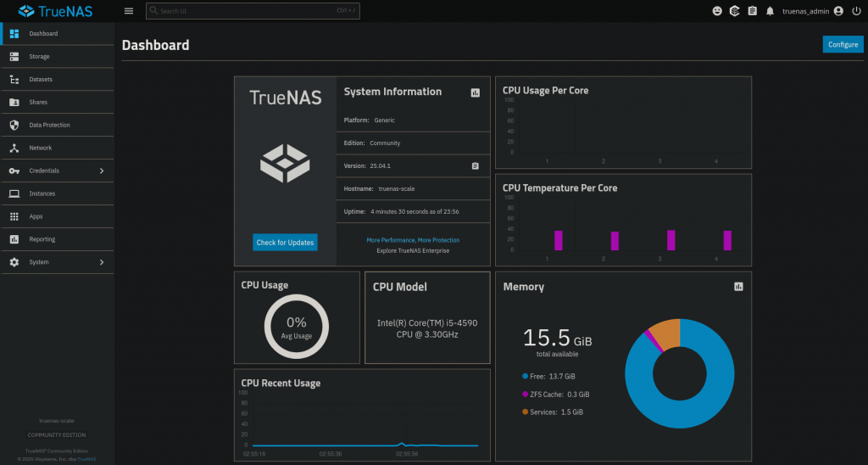Click the power button icon
Screen dimensions: 868x465
[x=855, y=11]
